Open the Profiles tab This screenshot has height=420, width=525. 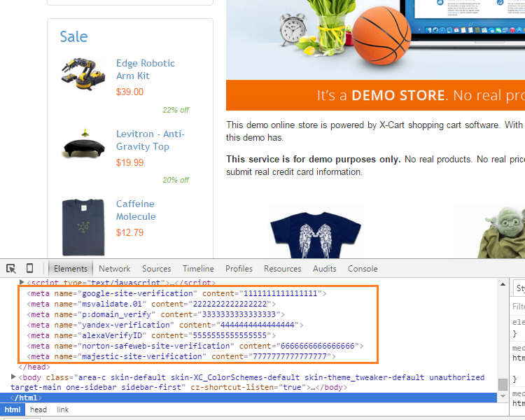pos(239,269)
